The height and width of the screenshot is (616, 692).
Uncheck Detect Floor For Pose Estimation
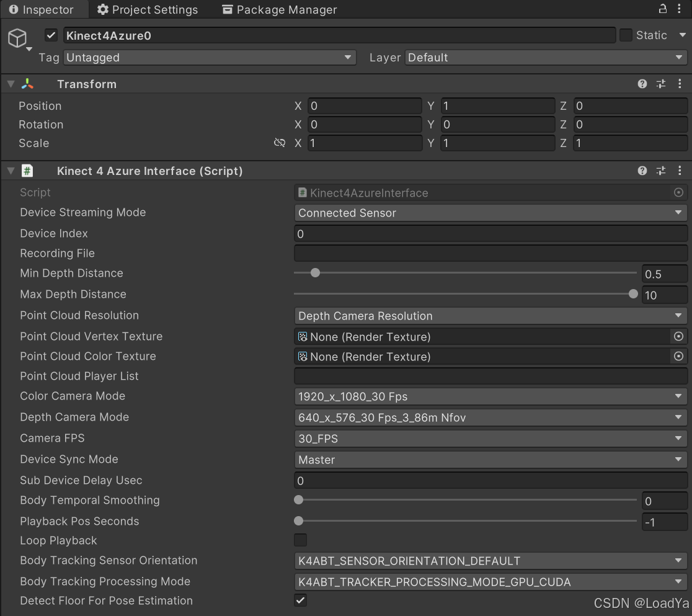(301, 600)
